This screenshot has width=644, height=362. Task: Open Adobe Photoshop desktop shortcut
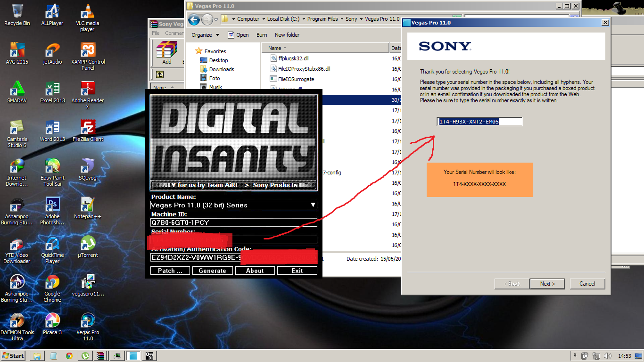[x=52, y=211]
